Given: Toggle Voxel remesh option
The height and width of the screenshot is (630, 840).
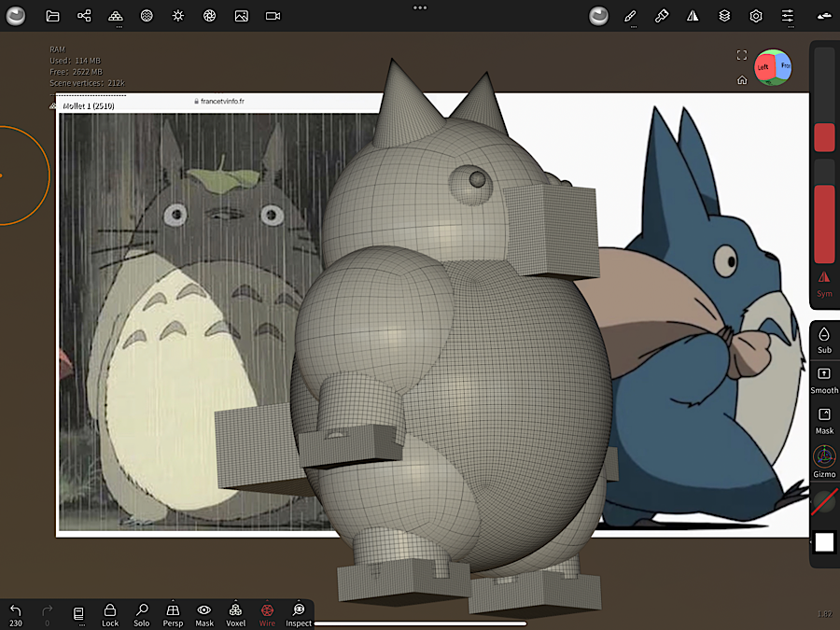Looking at the screenshot, I should click(x=236, y=615).
